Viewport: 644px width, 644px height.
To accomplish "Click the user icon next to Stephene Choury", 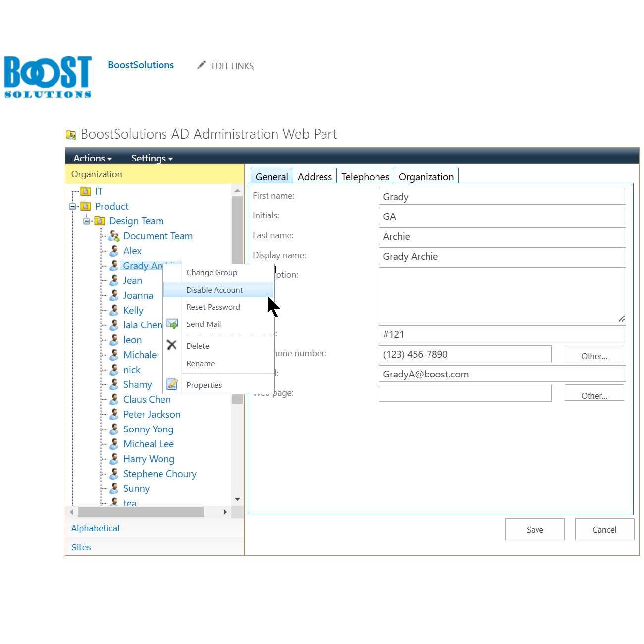I will 114,474.
